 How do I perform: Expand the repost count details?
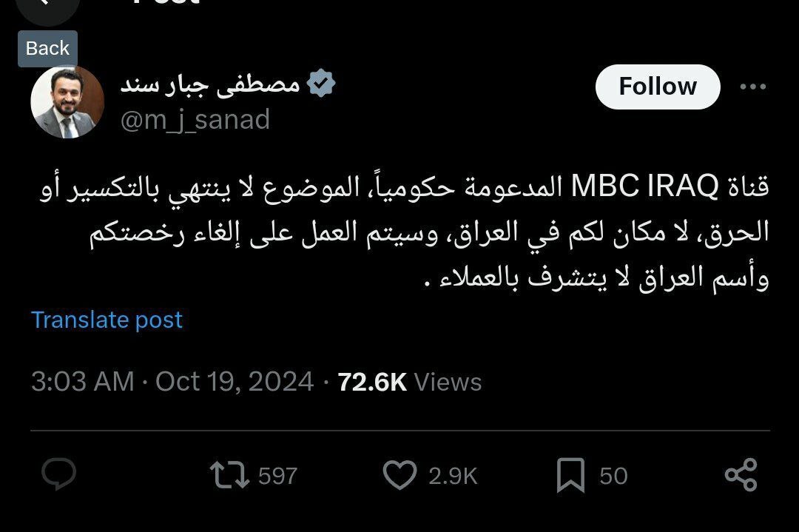(277, 477)
